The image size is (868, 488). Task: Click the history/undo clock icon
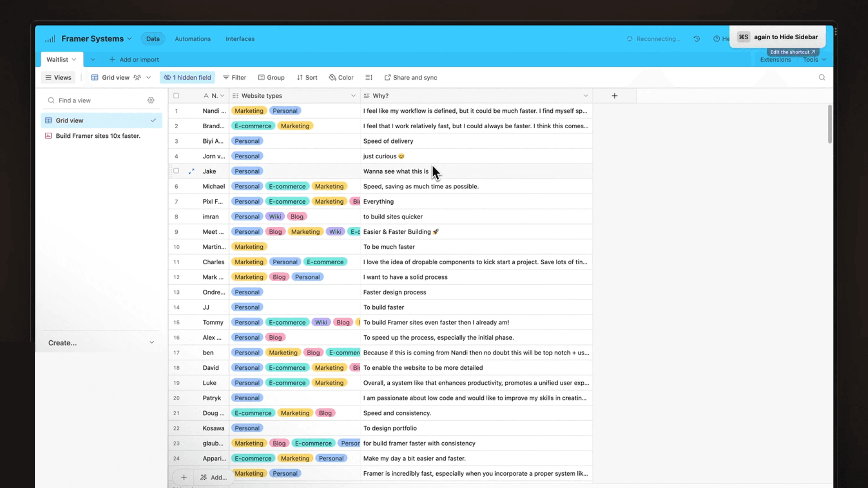698,38
